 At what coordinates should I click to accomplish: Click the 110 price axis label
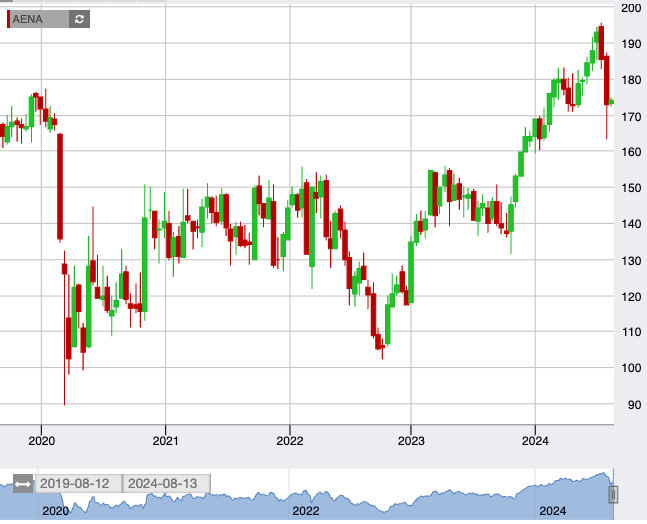[631, 332]
